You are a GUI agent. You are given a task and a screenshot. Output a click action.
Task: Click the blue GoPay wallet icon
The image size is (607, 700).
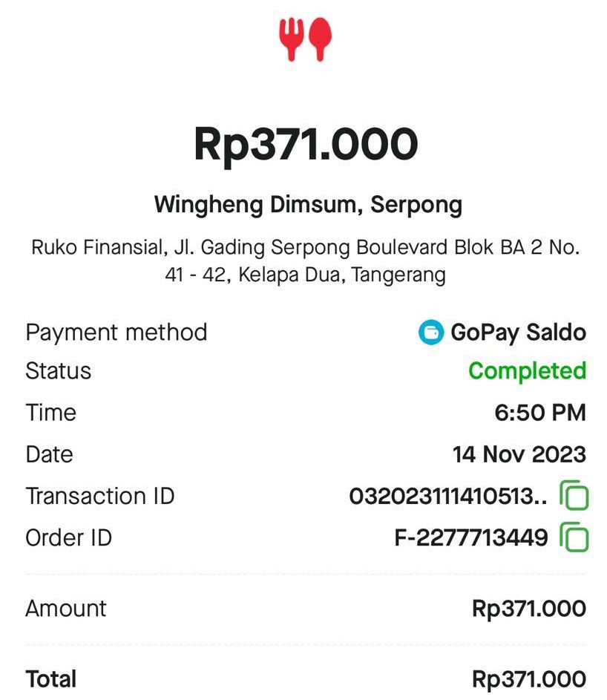(430, 332)
